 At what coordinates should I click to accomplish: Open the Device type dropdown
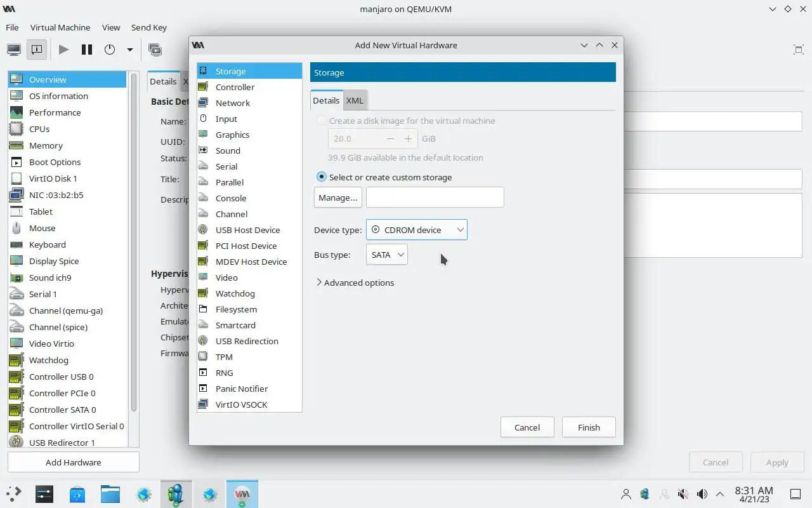(416, 230)
